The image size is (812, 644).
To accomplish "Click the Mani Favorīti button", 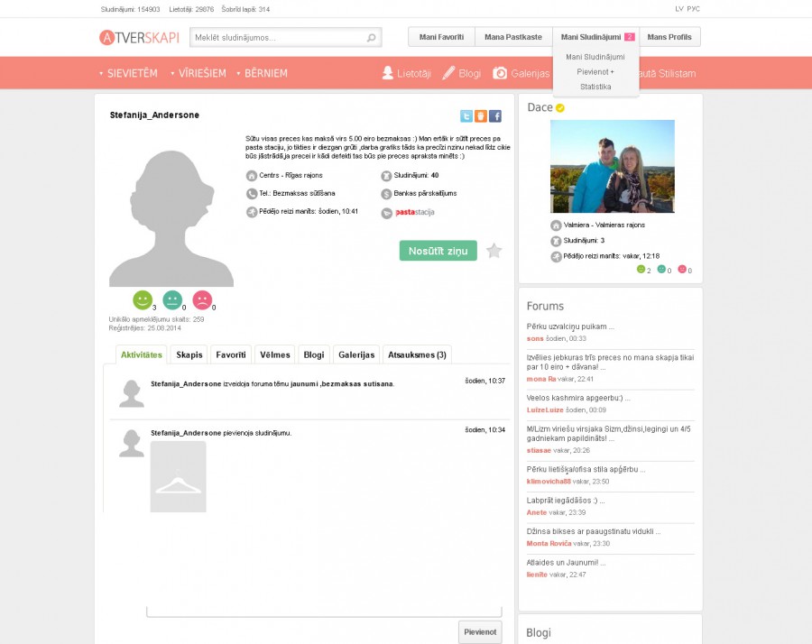I will (441, 37).
